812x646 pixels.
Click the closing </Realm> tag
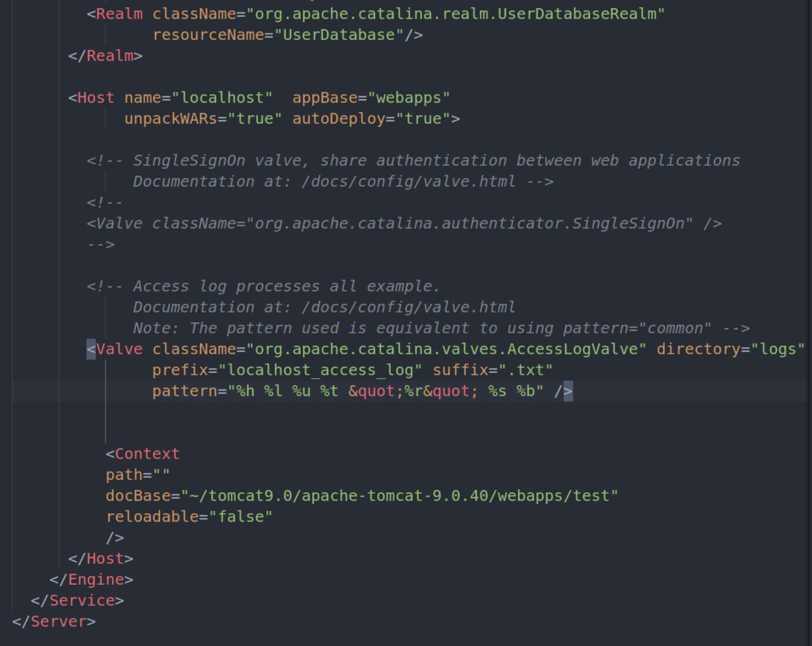point(105,56)
